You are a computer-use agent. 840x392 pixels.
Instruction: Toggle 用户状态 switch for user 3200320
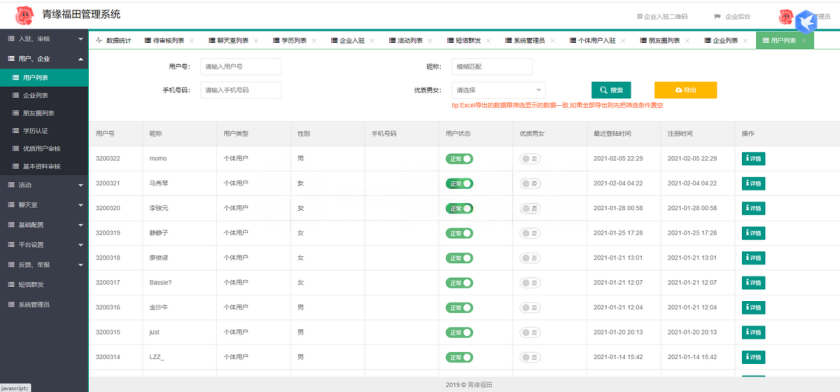[x=459, y=208]
